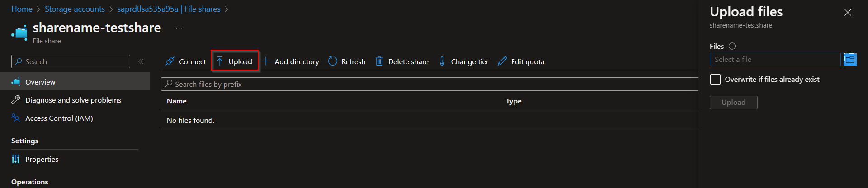The width and height of the screenshot is (868, 188).
Task: Click the Upload arrow icon in toolbar
Action: click(220, 61)
